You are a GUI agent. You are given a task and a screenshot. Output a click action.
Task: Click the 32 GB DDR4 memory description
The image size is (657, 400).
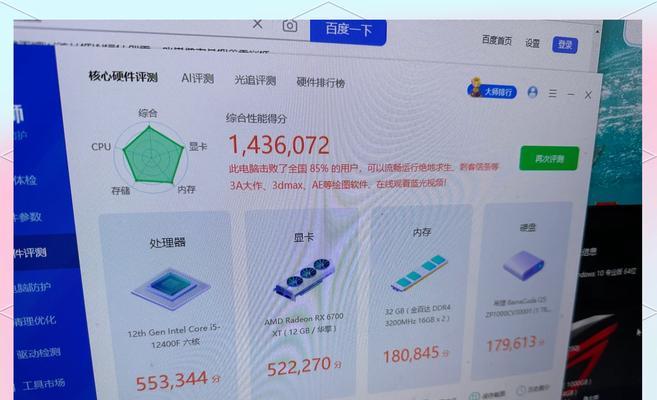(417, 315)
